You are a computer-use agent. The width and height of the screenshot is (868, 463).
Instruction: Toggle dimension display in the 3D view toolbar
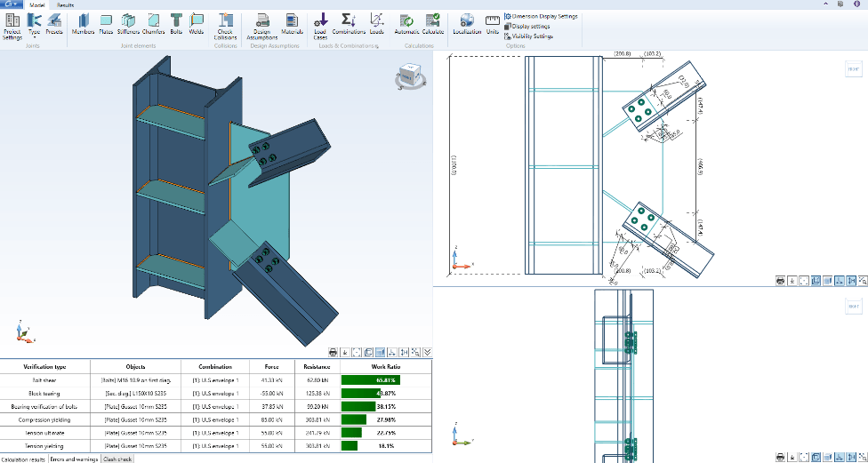click(x=404, y=352)
